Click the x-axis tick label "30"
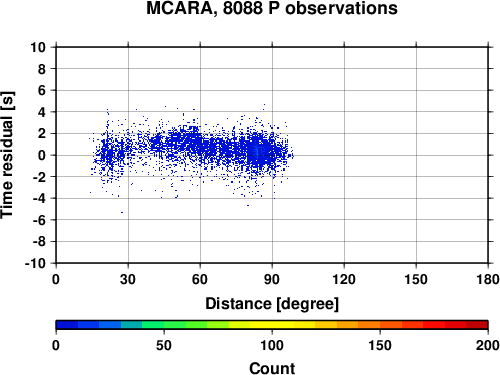This screenshot has height=375, width=500. point(128,279)
